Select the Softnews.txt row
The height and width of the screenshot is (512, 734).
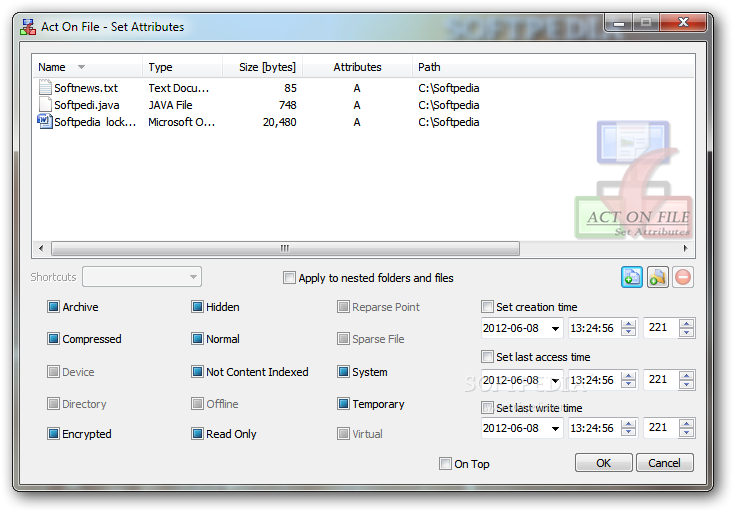363,88
